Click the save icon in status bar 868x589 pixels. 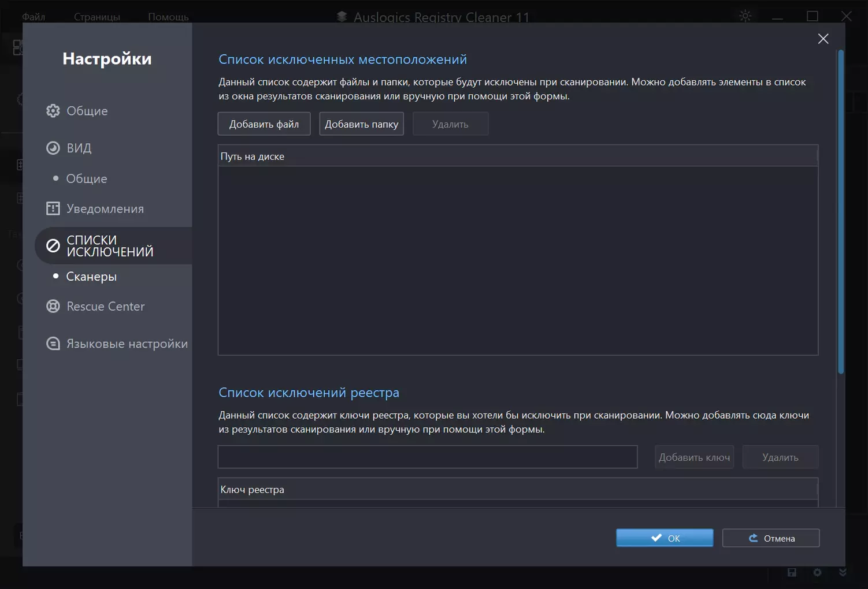click(x=792, y=572)
